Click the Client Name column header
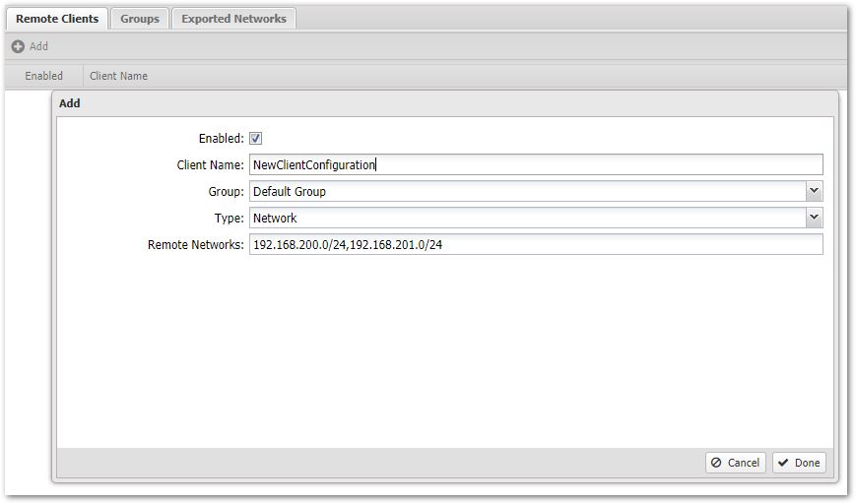The image size is (856, 504). pos(118,76)
